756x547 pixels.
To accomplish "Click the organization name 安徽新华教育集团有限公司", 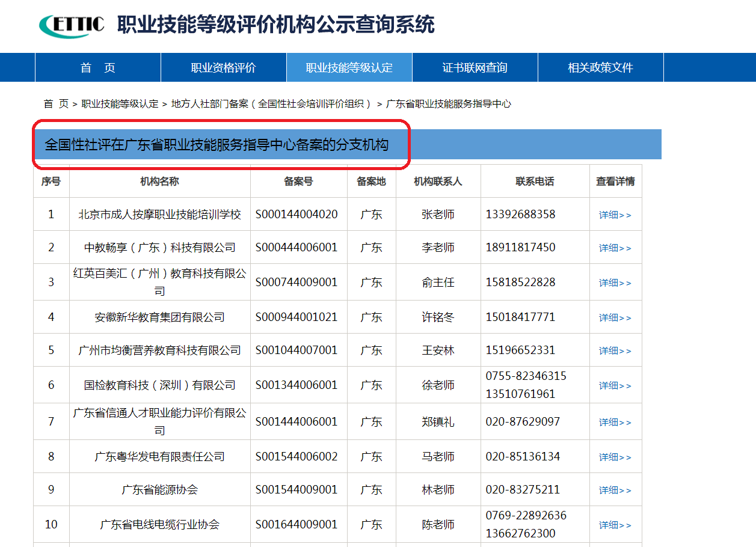I will point(160,317).
